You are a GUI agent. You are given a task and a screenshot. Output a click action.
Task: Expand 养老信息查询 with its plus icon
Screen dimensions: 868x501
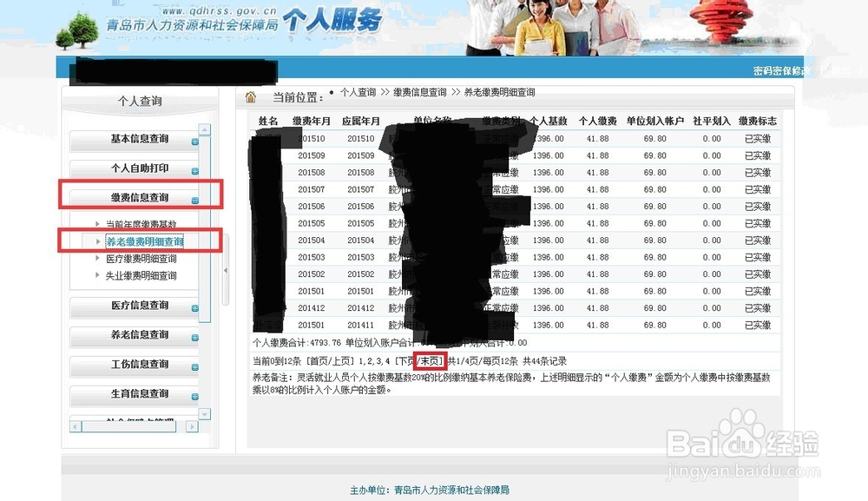(194, 338)
